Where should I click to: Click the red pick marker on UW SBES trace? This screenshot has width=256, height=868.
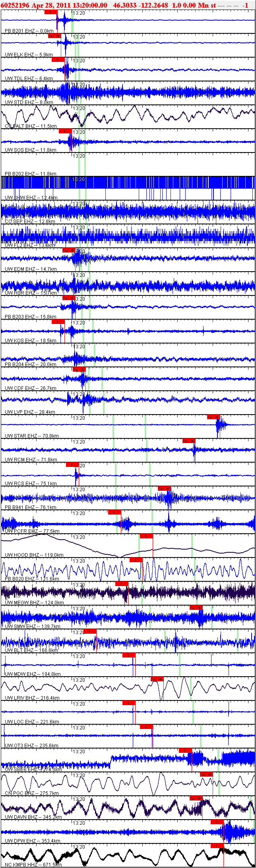[185, 750]
